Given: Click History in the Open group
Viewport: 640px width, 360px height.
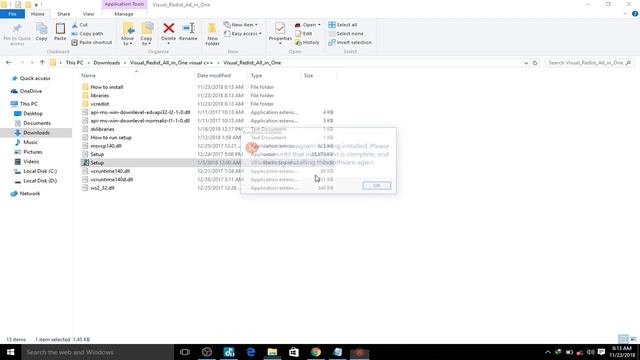Looking at the screenshot, I should (x=307, y=42).
